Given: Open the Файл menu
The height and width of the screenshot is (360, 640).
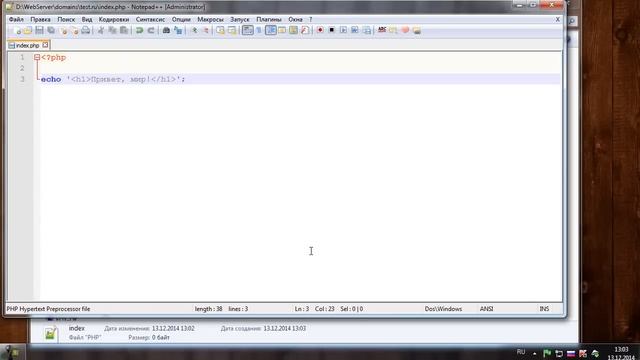Looking at the screenshot, I should point(16,19).
